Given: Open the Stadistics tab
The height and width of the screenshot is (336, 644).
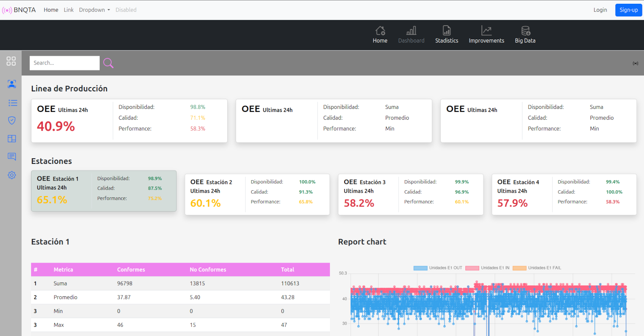Looking at the screenshot, I should coord(447,35).
